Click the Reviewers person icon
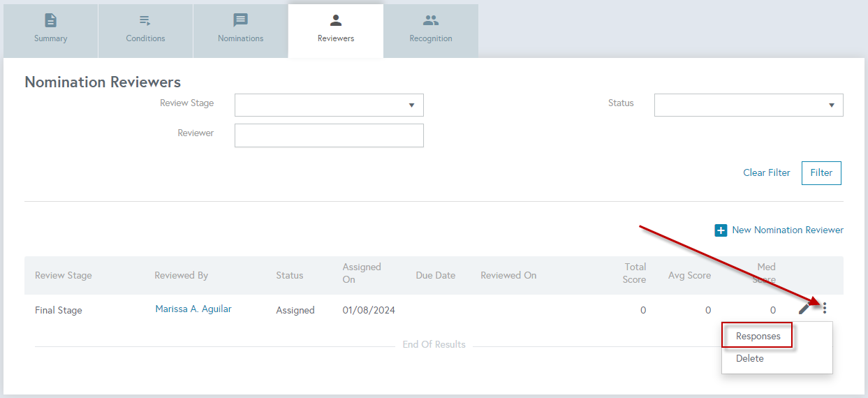The image size is (868, 398). (336, 21)
